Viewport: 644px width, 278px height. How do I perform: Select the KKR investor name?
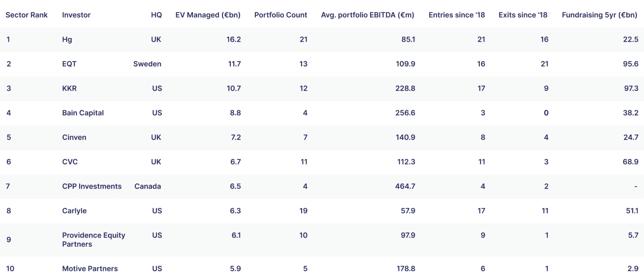69,88
